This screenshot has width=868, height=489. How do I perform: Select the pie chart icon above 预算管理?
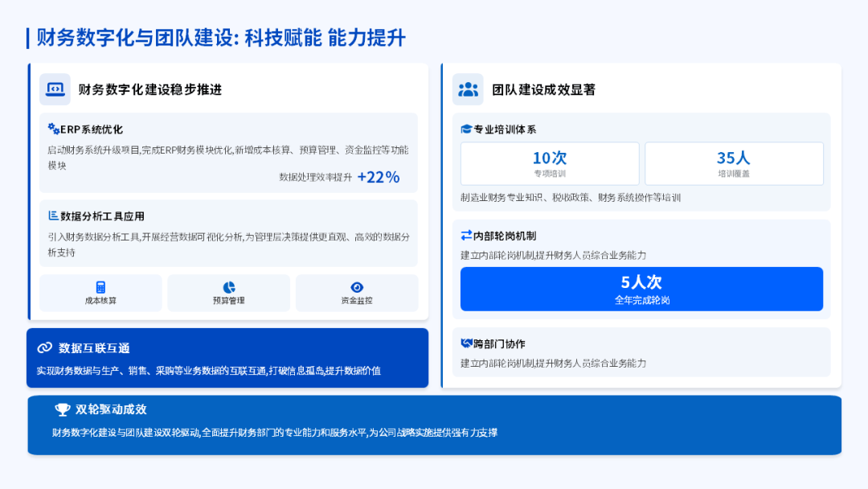pyautogui.click(x=229, y=287)
